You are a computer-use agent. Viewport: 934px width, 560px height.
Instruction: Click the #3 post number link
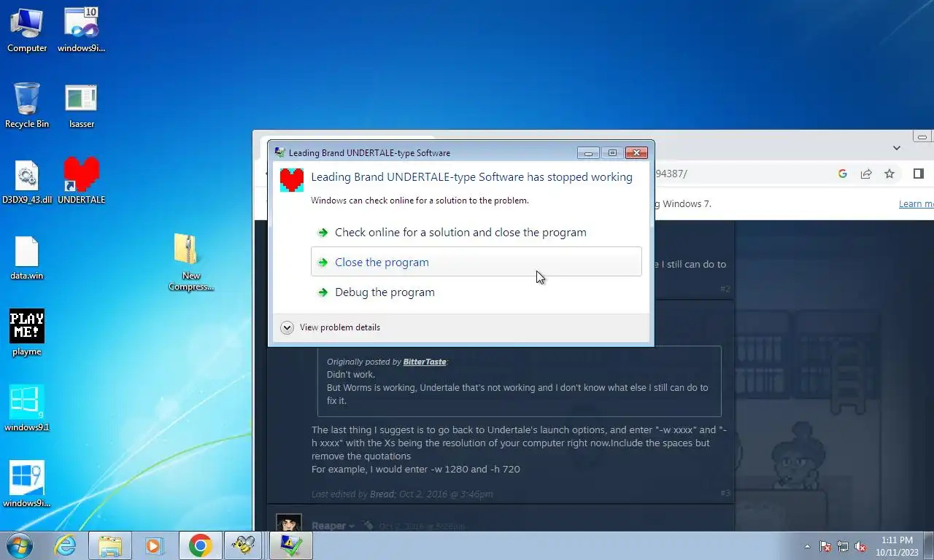click(725, 493)
